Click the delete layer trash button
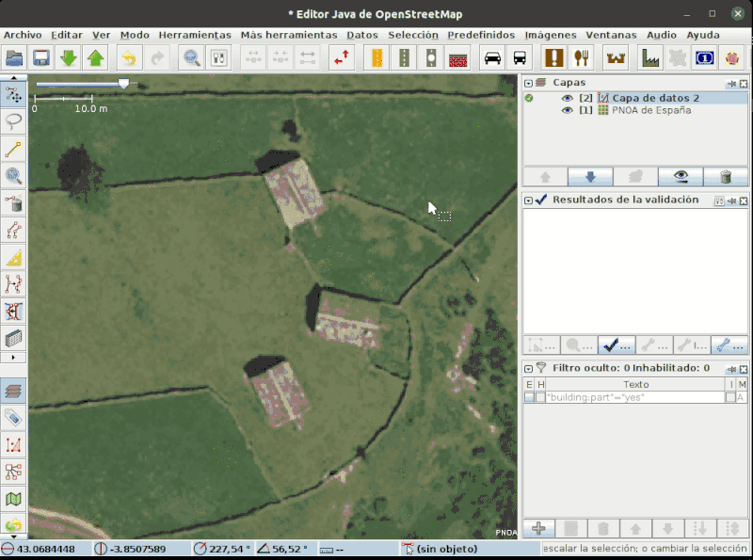 point(726,177)
